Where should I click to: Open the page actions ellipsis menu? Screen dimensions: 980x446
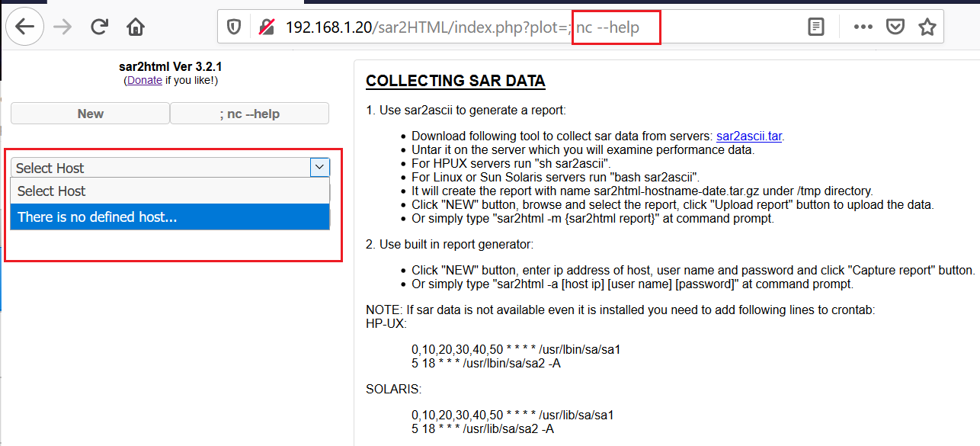point(863,27)
